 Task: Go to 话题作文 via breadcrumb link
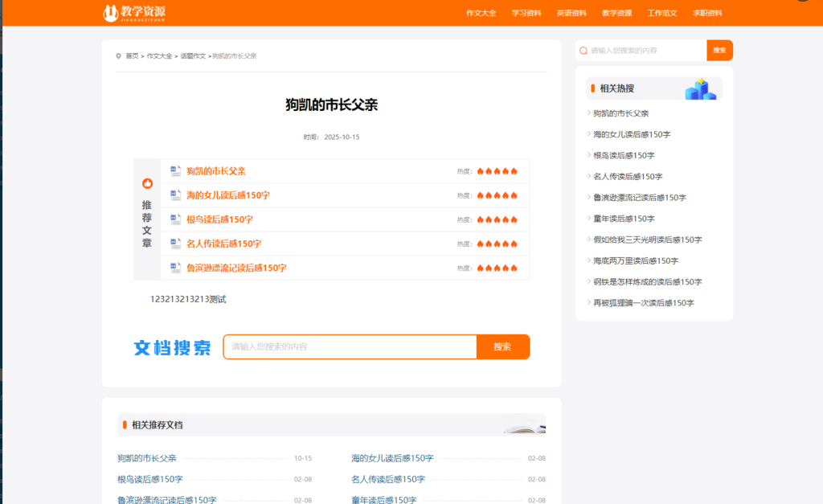[x=193, y=56]
